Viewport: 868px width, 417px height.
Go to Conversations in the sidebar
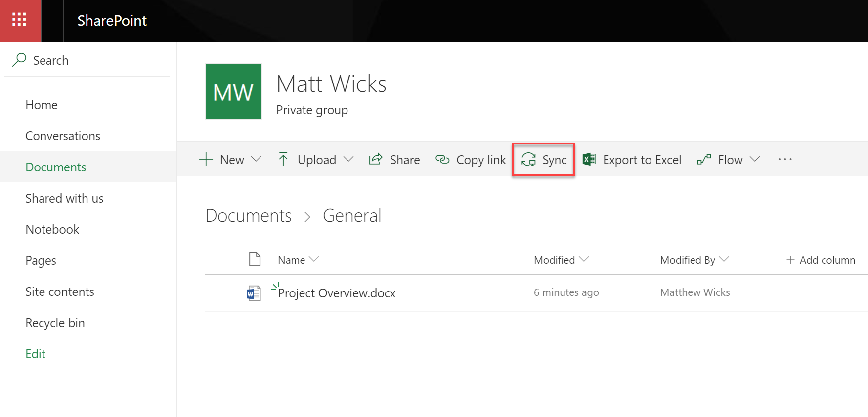[63, 136]
